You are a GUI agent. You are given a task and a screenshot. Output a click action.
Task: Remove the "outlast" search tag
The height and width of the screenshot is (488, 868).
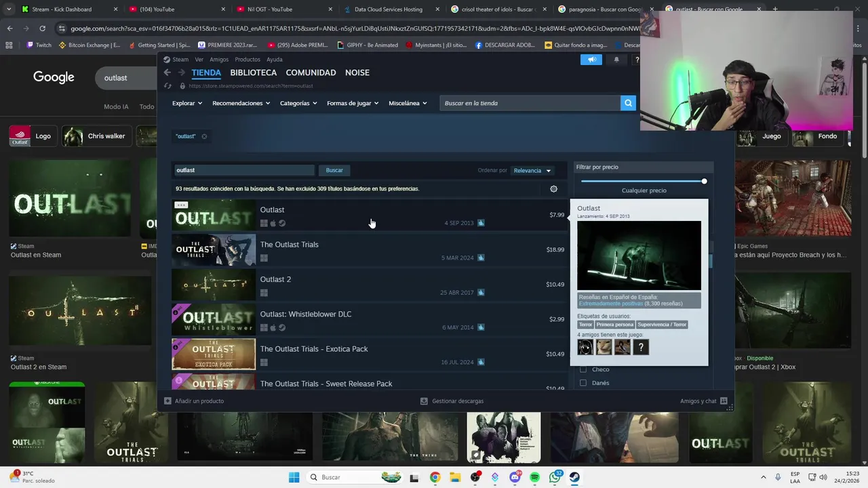tap(204, 136)
